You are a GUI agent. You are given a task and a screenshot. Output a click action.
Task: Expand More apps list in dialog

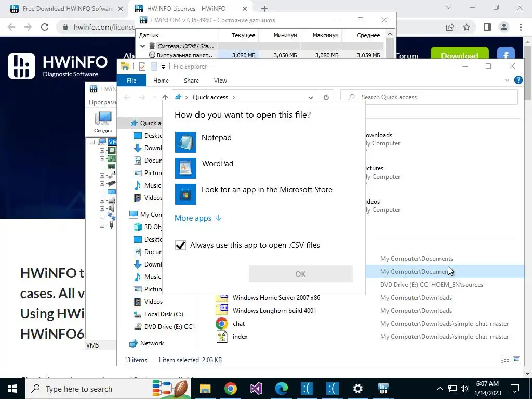(x=198, y=218)
